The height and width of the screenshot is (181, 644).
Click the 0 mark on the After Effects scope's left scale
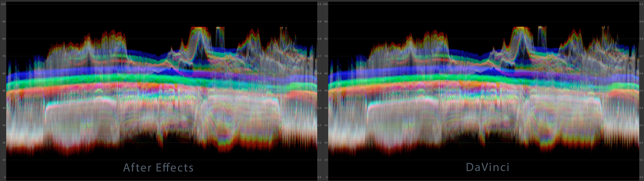[5, 177]
